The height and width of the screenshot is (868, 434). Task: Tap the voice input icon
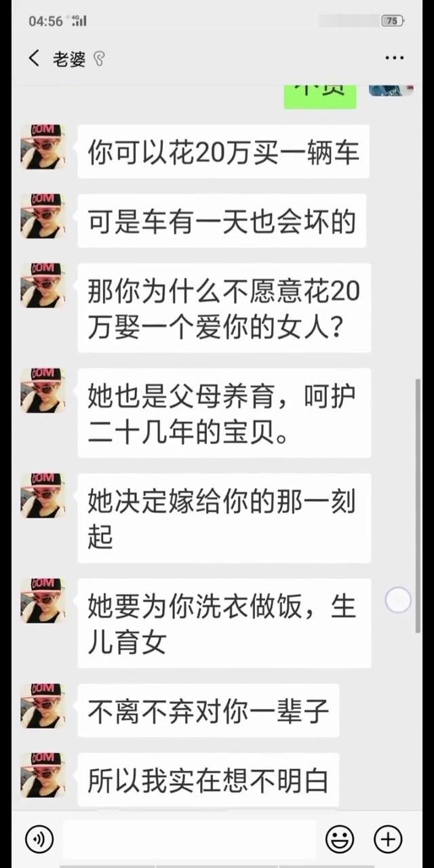[x=39, y=840]
